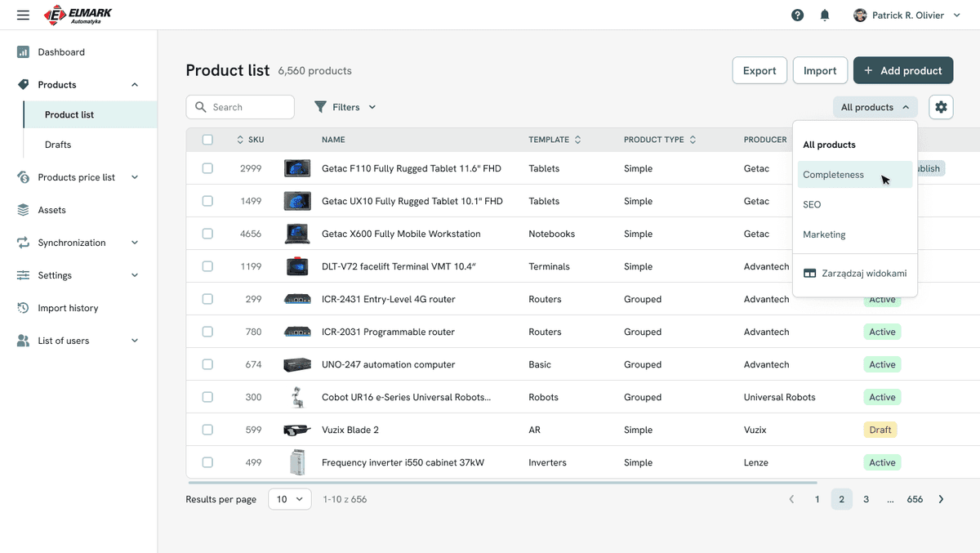The image size is (980, 553).
Task: Check the DLT-V72 Terminal row checkbox
Action: click(x=207, y=266)
